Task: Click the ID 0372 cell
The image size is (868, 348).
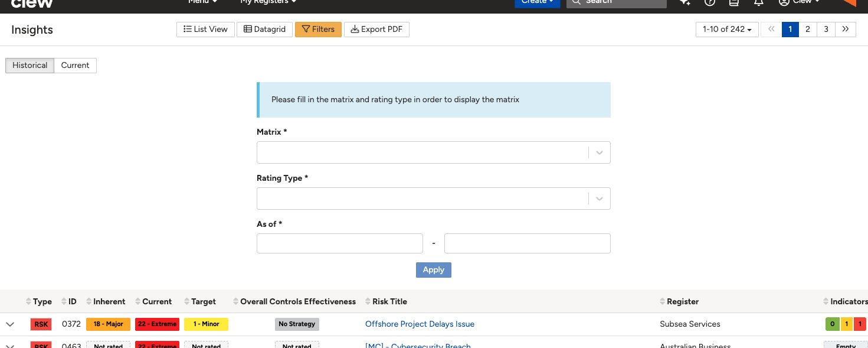Action: click(x=71, y=324)
